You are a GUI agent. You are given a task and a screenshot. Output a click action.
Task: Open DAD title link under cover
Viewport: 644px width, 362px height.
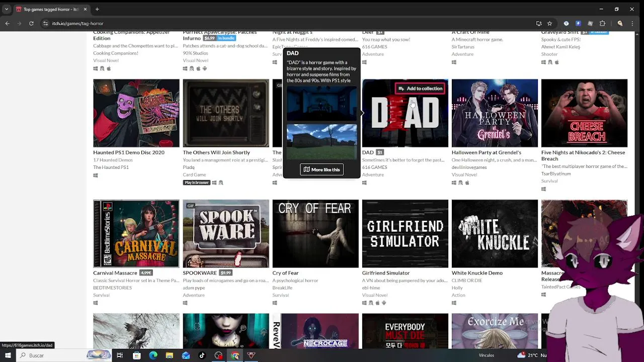(x=368, y=152)
